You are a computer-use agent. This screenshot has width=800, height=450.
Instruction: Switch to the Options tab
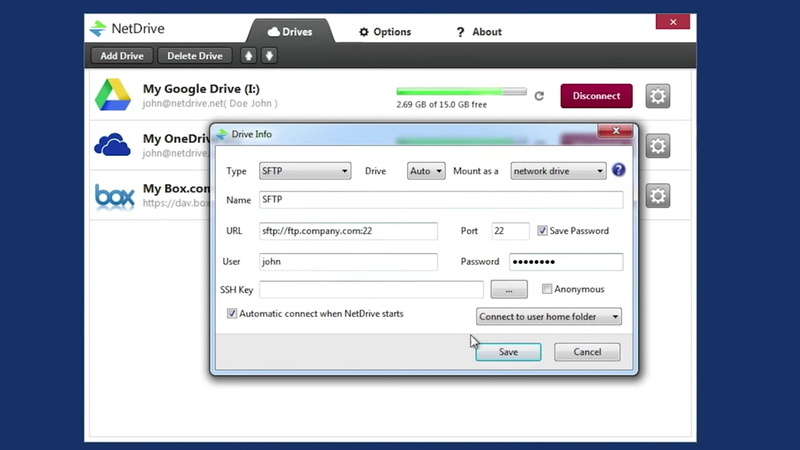385,32
